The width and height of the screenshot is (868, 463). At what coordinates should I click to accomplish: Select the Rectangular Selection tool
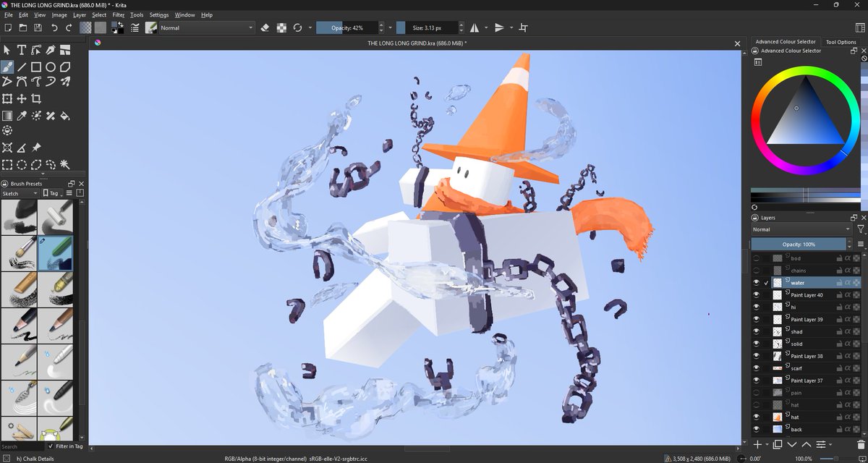7,164
